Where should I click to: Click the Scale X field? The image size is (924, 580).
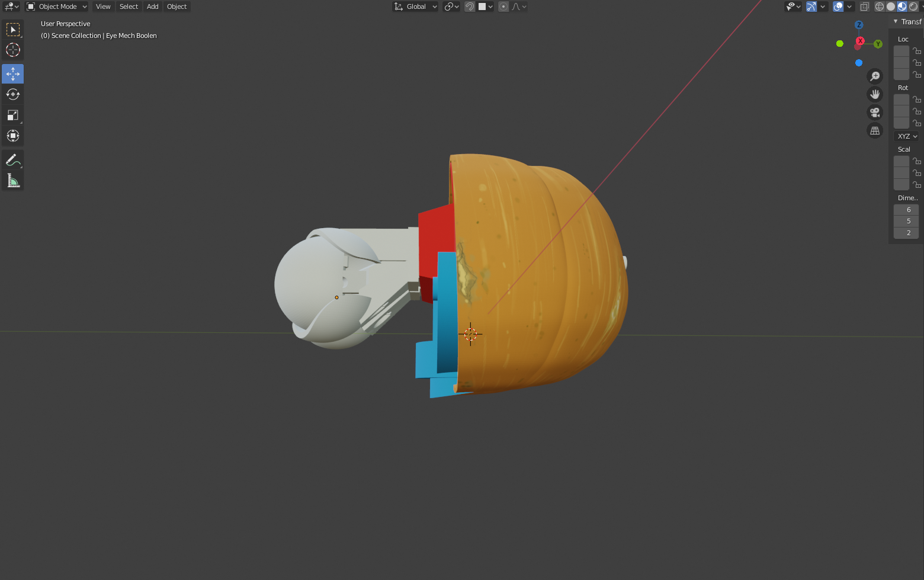click(901, 161)
